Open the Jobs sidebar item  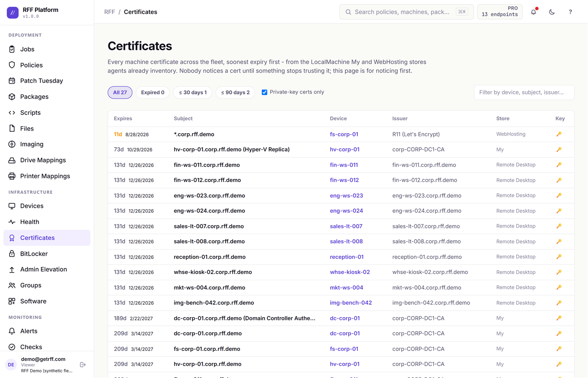click(47, 49)
